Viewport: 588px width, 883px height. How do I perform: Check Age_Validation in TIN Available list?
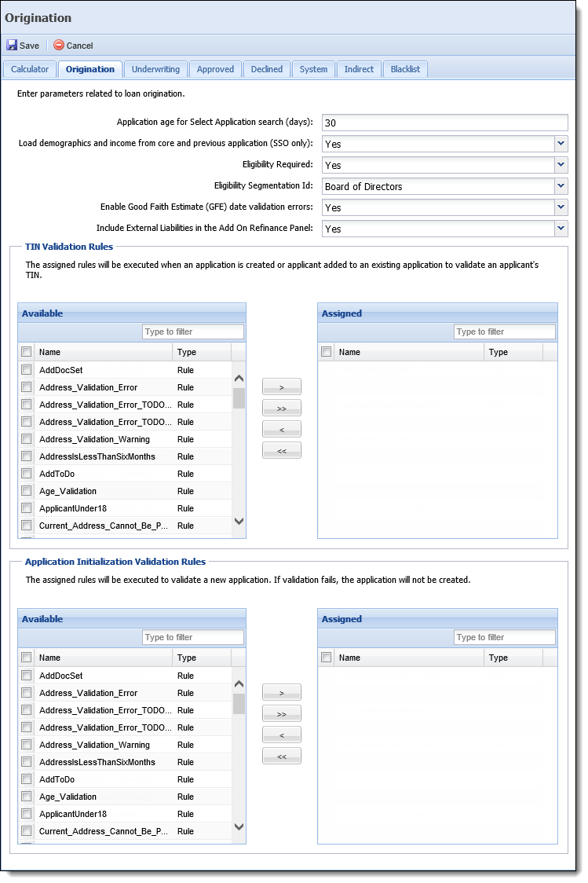(x=27, y=490)
